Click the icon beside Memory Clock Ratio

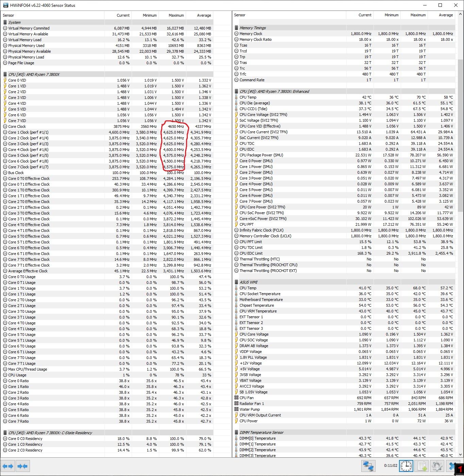pos(236,39)
